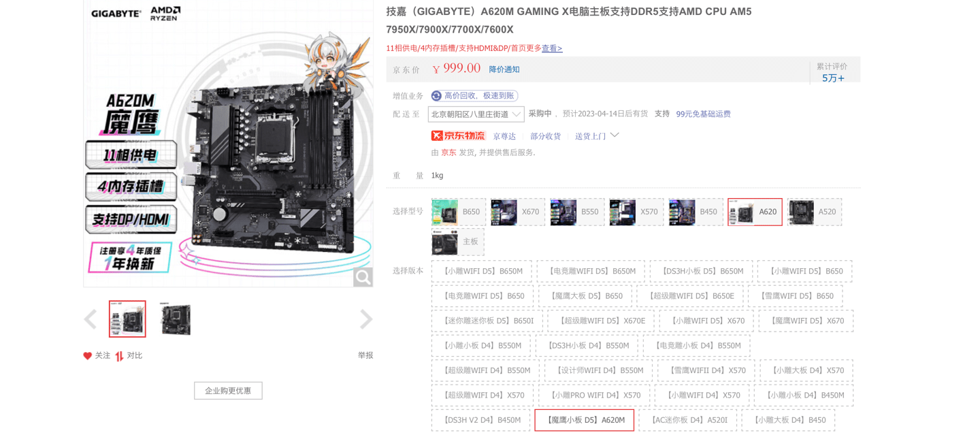The height and width of the screenshot is (433, 980).
Task: Select version 【迷你雕迷你板 D5】B650I
Action: 487,321
